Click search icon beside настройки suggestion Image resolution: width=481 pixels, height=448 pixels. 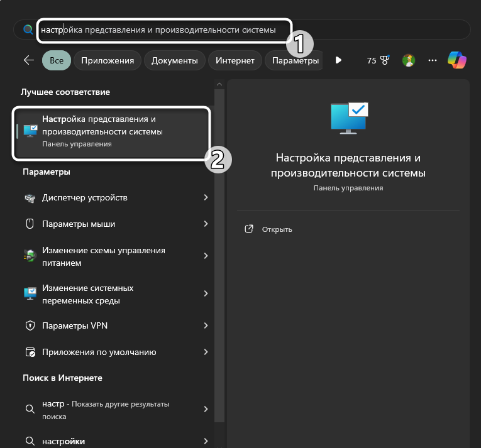(30, 441)
